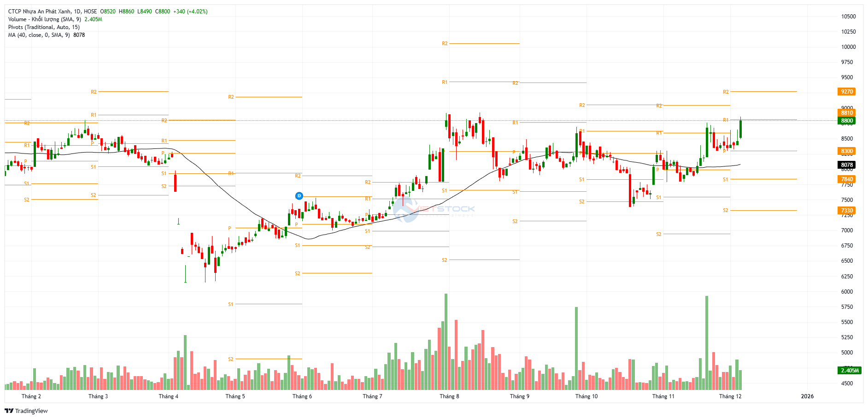Viewport: 868px width, 419px height.
Task: Click the black 8078 MA value label
Action: tap(847, 165)
